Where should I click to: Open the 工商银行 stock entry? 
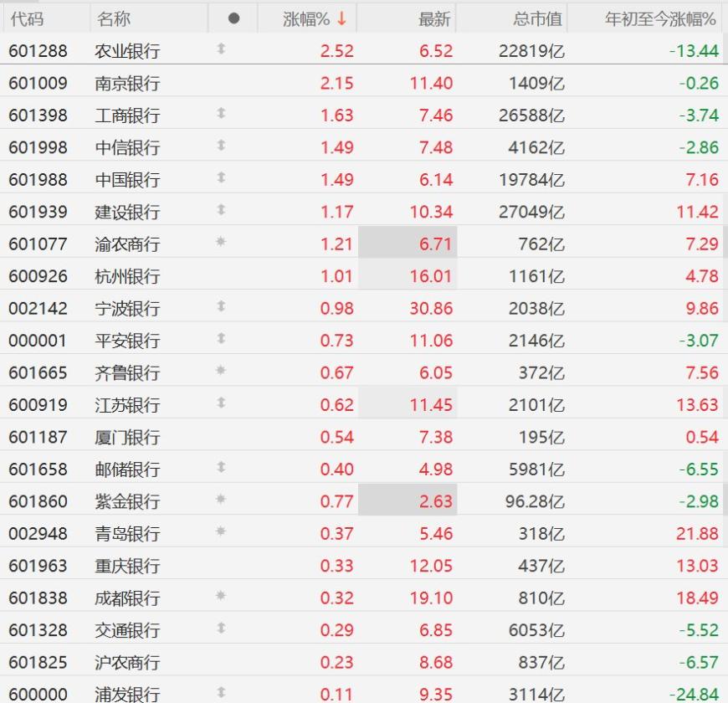tap(128, 115)
